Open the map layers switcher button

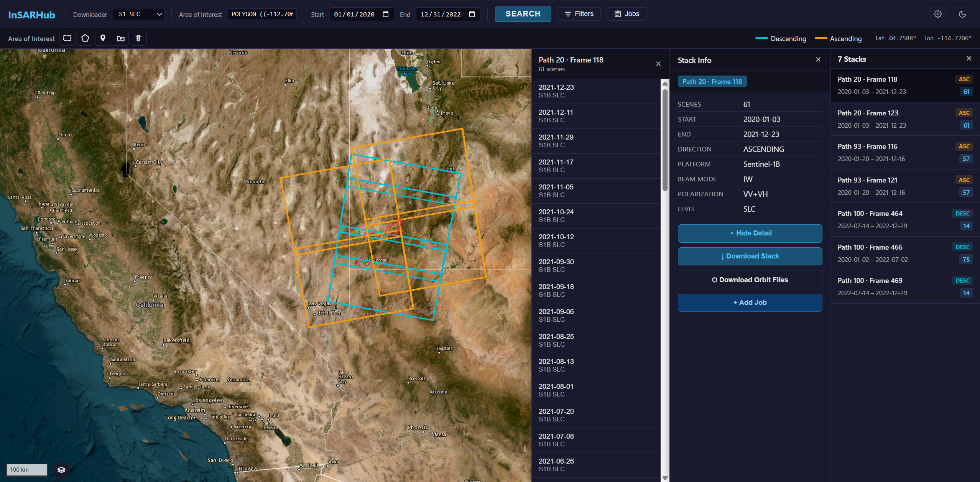tap(61, 470)
